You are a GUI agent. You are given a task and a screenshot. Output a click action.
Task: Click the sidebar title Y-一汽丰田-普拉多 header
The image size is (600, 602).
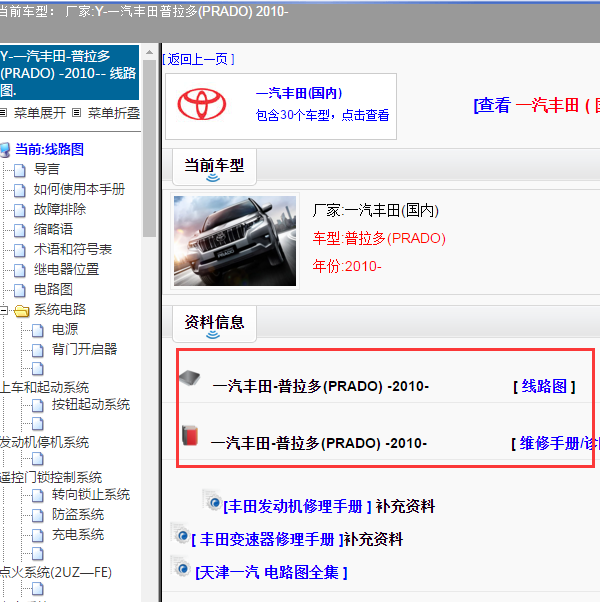click(69, 73)
